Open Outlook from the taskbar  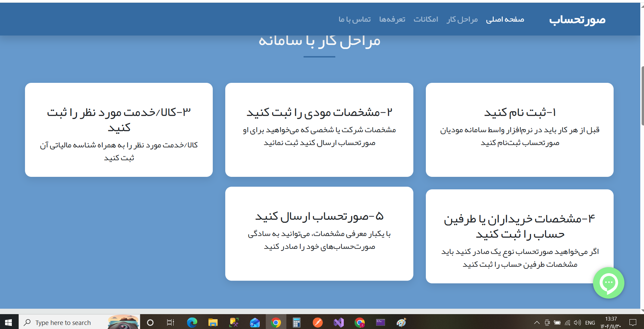255,323
